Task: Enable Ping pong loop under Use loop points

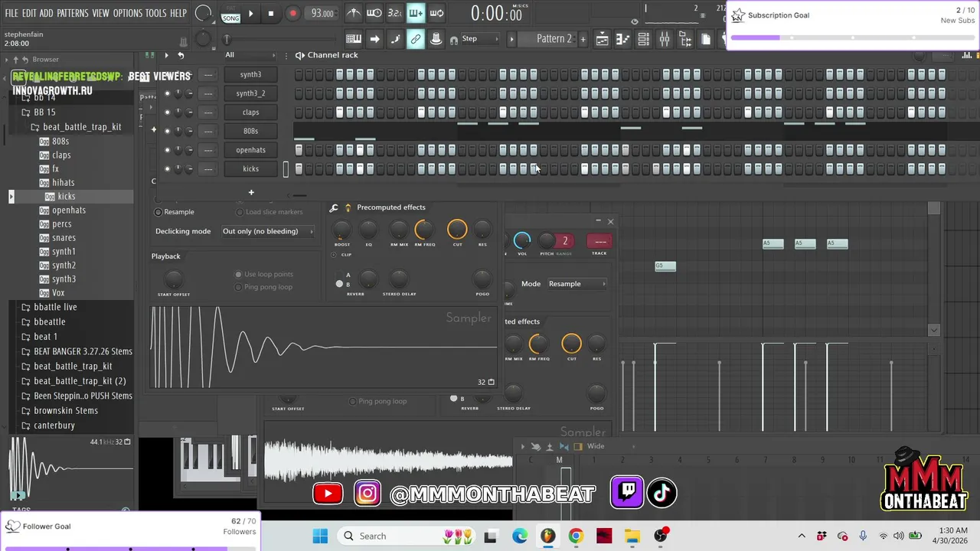Action: click(x=238, y=287)
